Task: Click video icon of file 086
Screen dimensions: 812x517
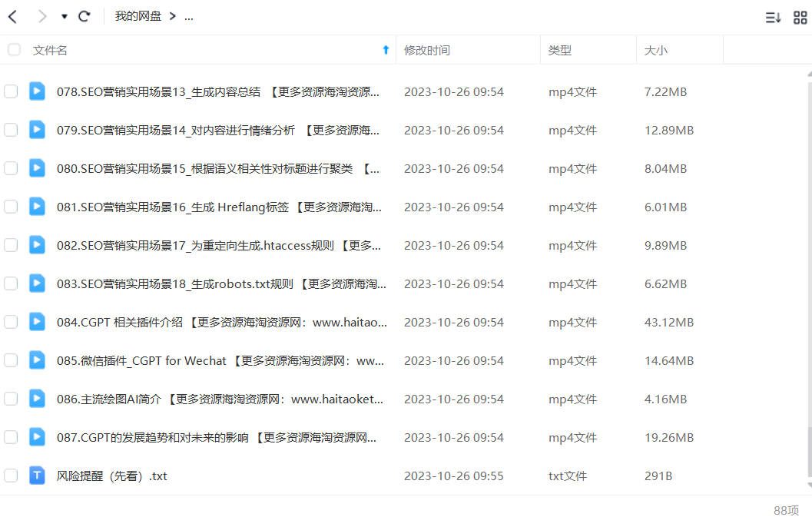Action: 37,398
